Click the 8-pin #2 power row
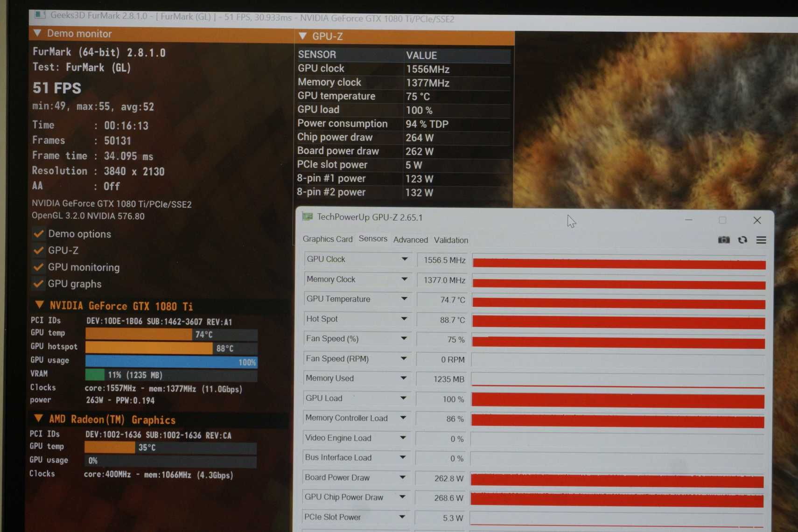798x532 pixels. pyautogui.click(x=404, y=192)
